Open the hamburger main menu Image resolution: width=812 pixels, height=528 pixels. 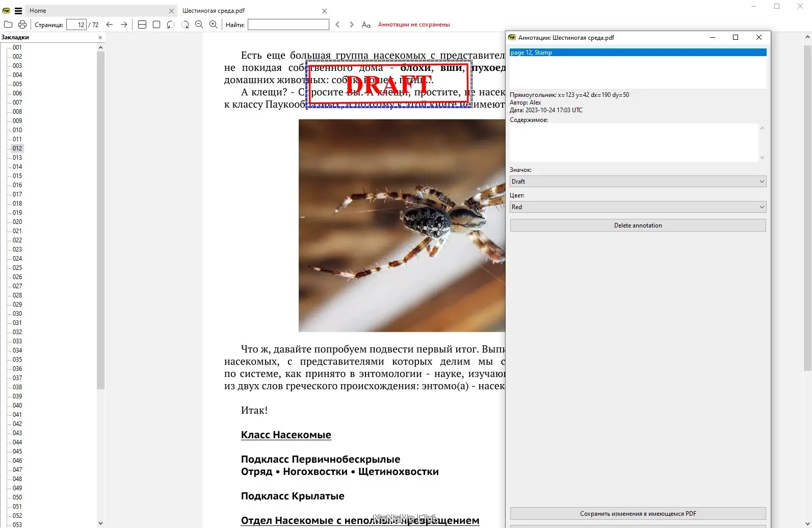(x=18, y=11)
